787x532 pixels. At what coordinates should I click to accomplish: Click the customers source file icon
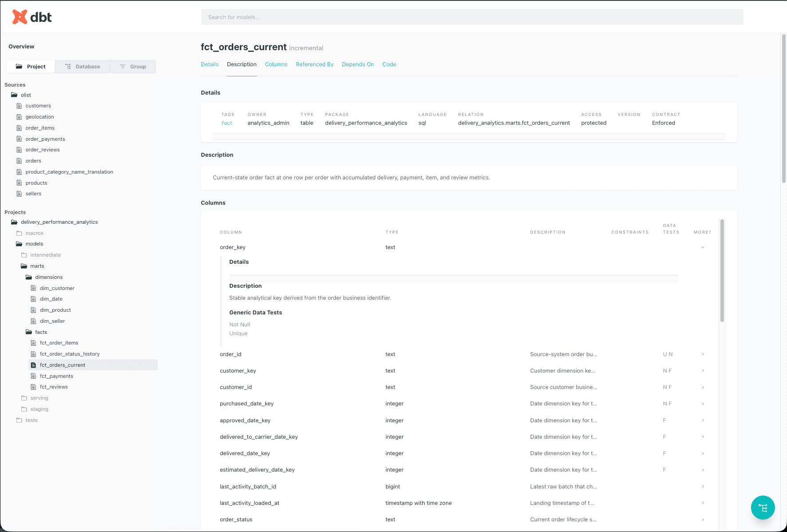19,106
